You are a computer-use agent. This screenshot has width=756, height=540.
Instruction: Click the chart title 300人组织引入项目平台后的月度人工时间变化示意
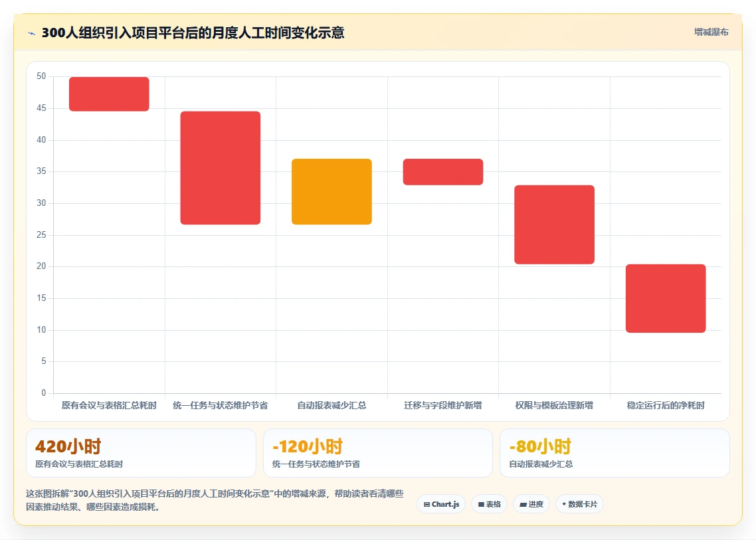pyautogui.click(x=193, y=33)
